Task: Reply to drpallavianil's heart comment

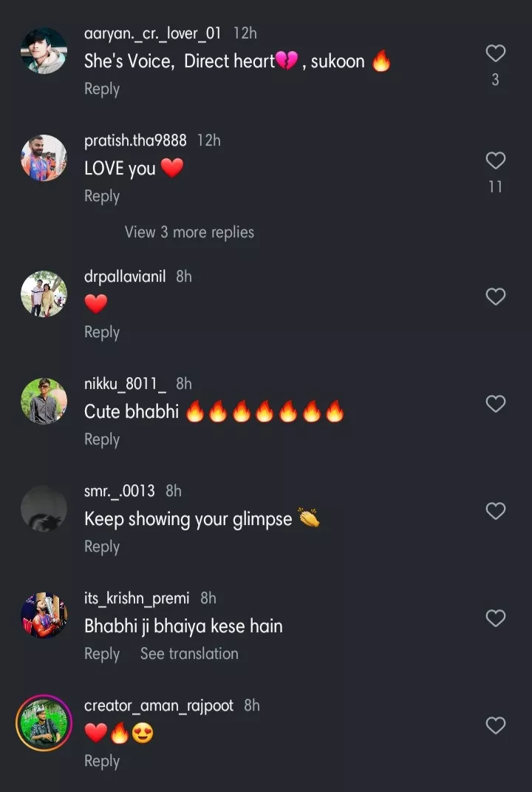Action: click(x=102, y=332)
